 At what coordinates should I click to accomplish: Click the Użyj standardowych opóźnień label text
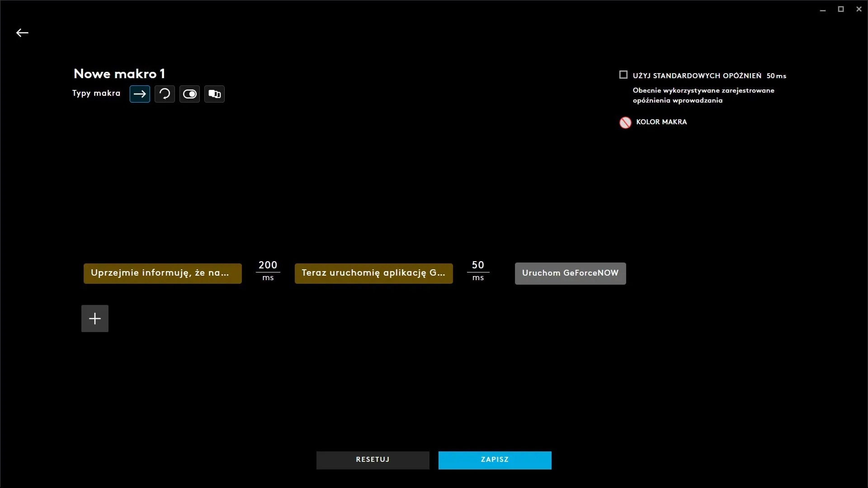pyautogui.click(x=697, y=76)
